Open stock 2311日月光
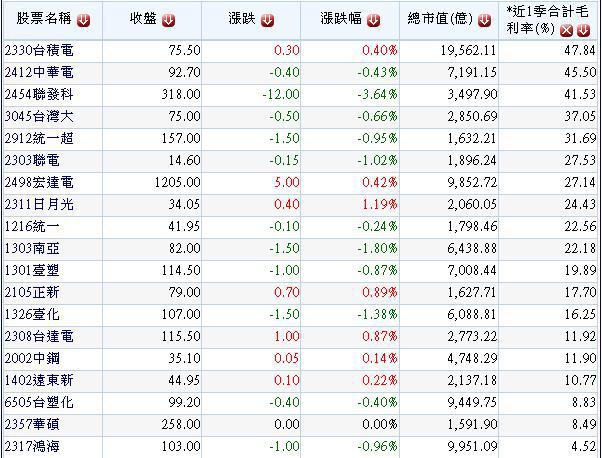The height and width of the screenshot is (458, 602). pyautogui.click(x=39, y=204)
